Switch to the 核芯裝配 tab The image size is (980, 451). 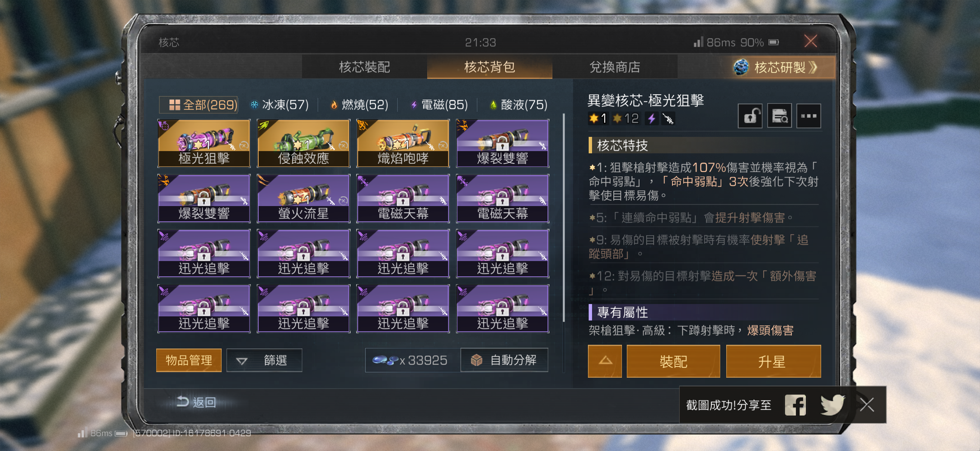[x=364, y=67]
